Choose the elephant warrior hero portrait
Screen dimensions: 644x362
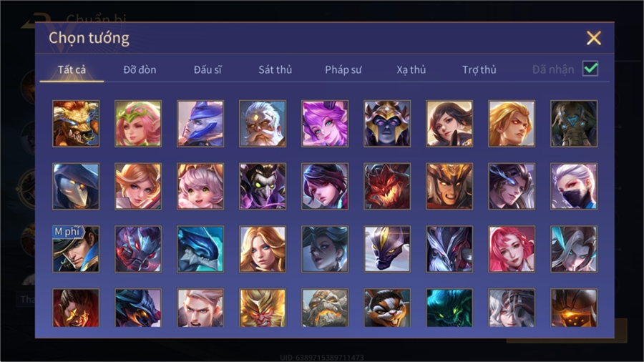coord(574,124)
